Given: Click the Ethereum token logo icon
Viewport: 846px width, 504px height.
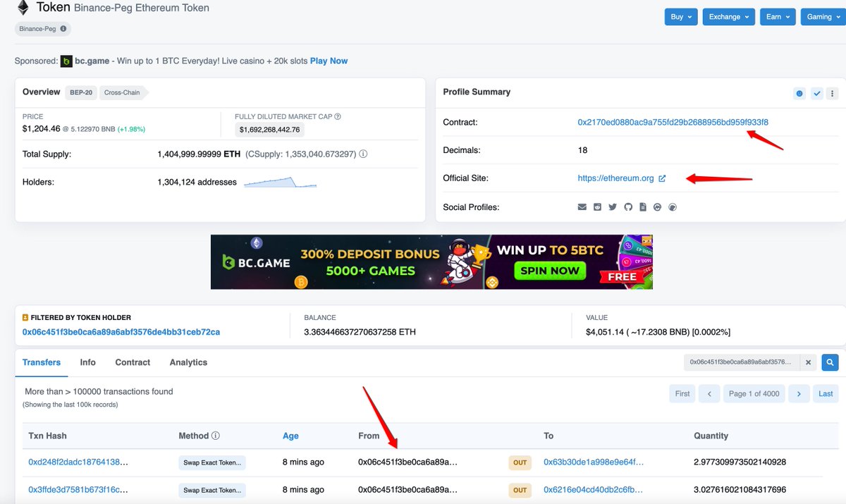Looking at the screenshot, I should pos(23,8).
